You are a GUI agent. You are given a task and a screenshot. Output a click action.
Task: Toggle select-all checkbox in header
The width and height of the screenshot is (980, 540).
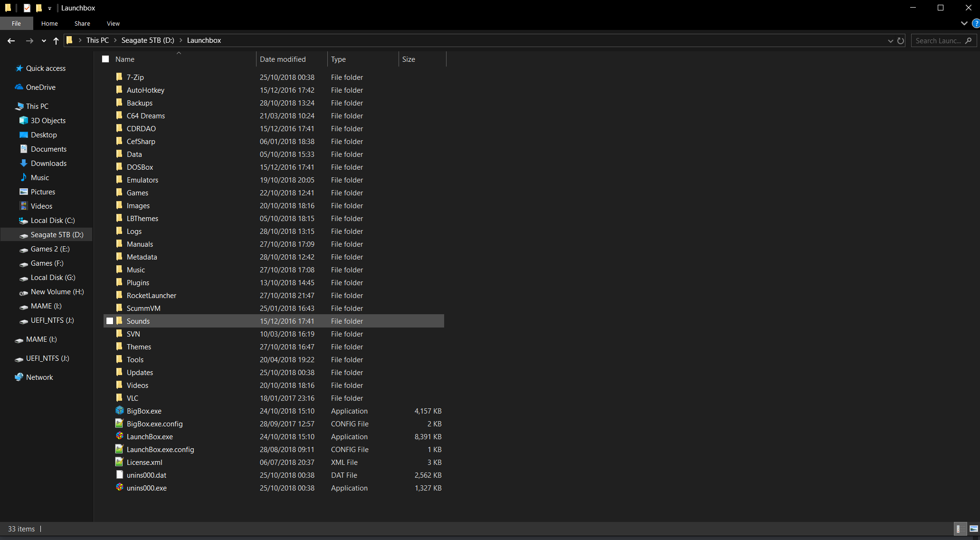(105, 59)
